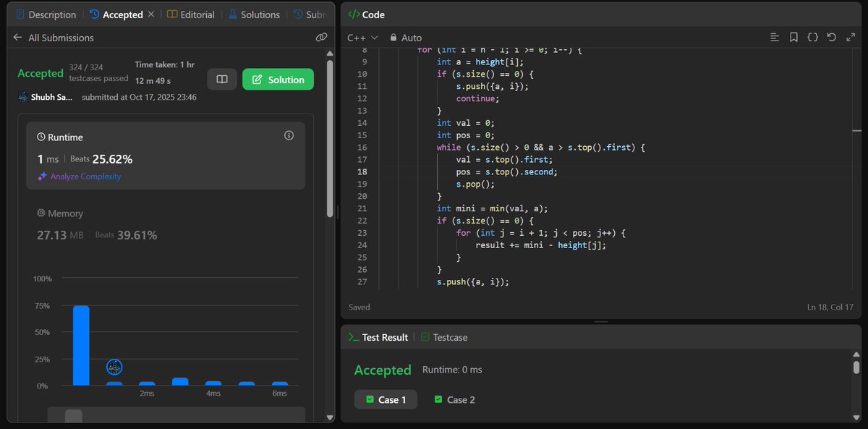Click the 'Saved' status text

pyautogui.click(x=359, y=307)
